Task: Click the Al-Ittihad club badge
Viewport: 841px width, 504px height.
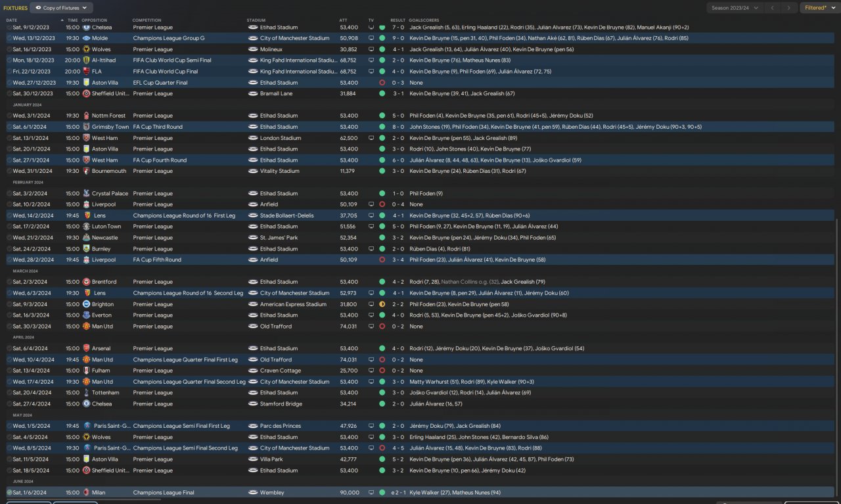Action: 86,60
